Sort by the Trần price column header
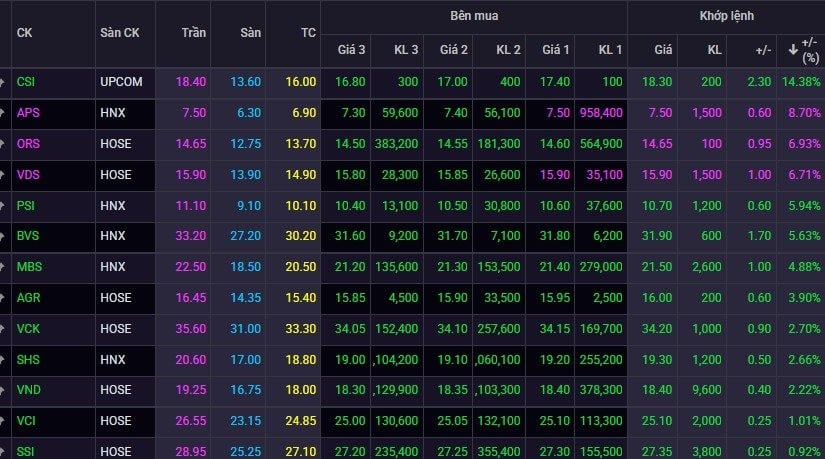825x459 pixels. point(194,33)
